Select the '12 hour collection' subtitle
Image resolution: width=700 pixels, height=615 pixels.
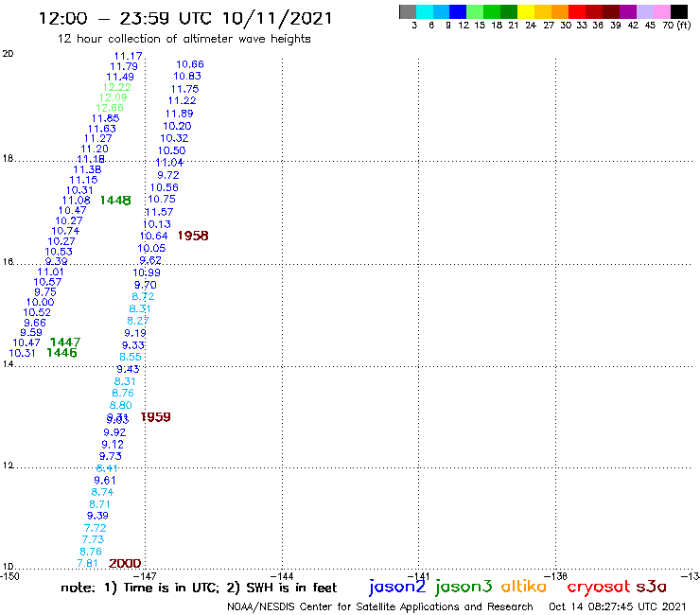click(x=184, y=39)
